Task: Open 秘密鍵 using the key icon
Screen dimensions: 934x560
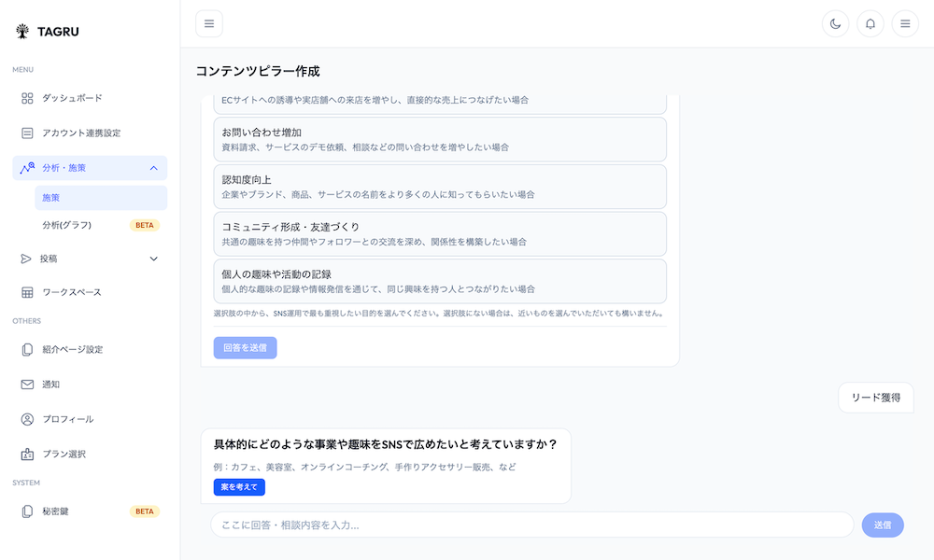Action: (27, 511)
